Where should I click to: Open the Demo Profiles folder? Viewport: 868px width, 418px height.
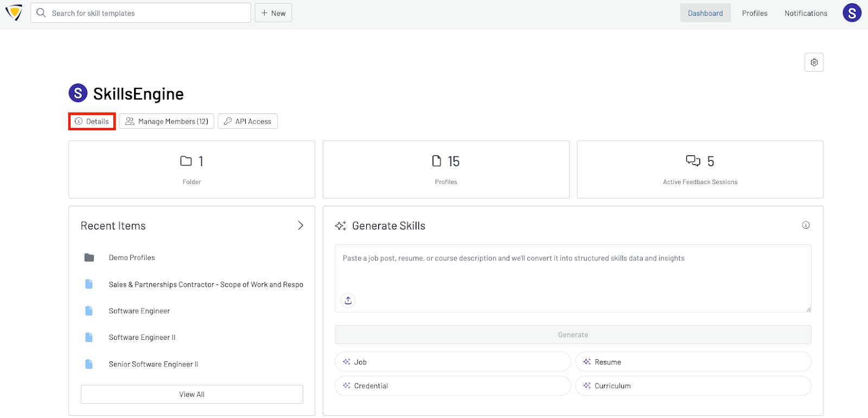[132, 258]
